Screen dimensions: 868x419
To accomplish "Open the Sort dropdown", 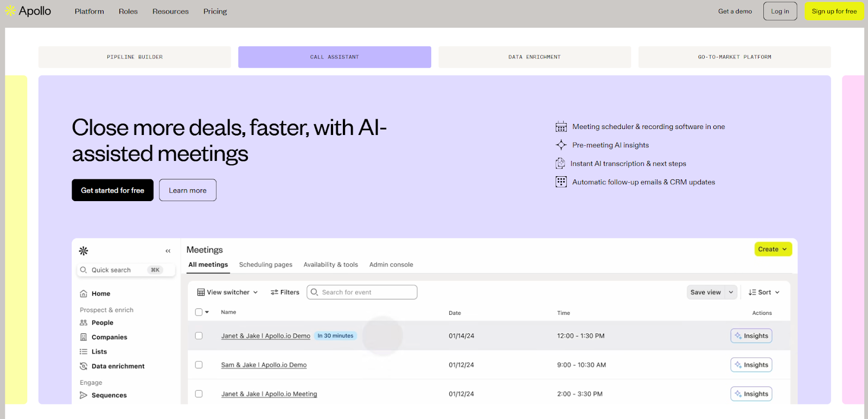I will [x=764, y=292].
